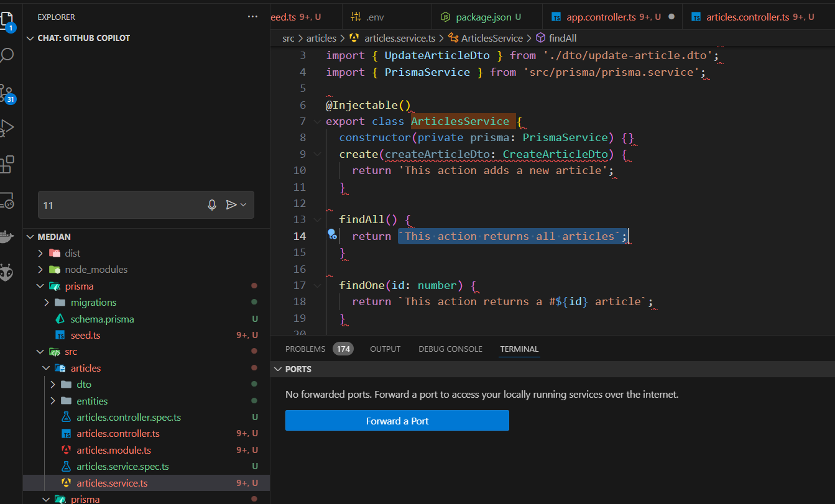The image size is (835, 504).
Task: Collapse the src folder
Action: (40, 352)
